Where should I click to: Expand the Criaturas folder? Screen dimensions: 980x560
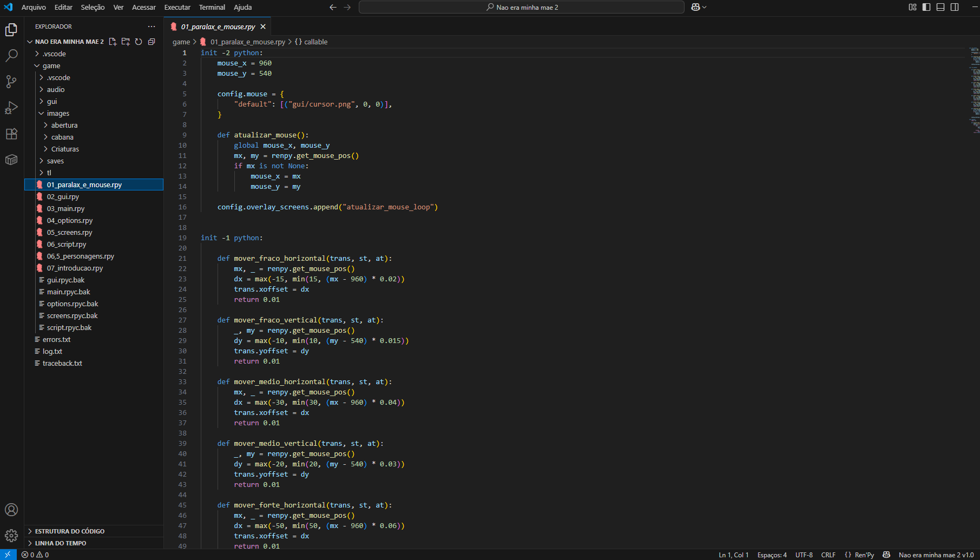pyautogui.click(x=94, y=149)
